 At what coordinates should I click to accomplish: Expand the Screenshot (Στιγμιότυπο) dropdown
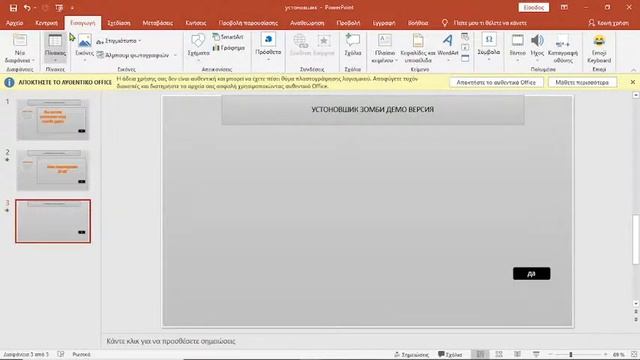[x=140, y=41]
